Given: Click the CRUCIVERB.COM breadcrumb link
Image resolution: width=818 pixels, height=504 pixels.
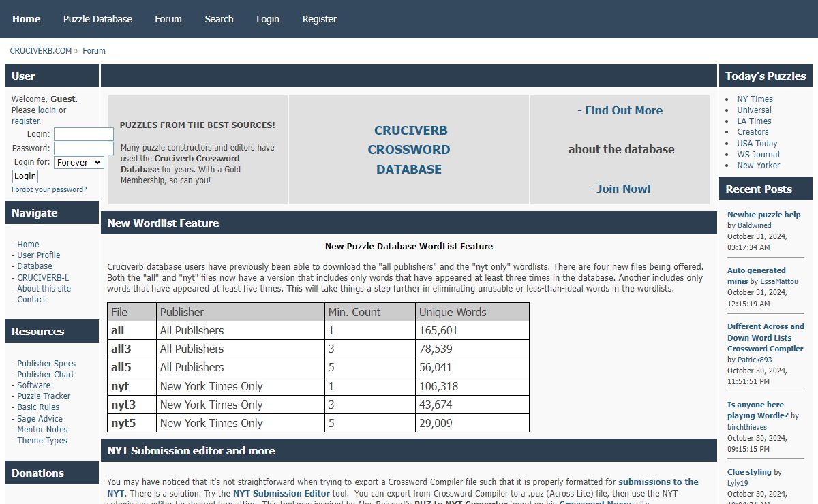Looking at the screenshot, I should click(x=41, y=51).
